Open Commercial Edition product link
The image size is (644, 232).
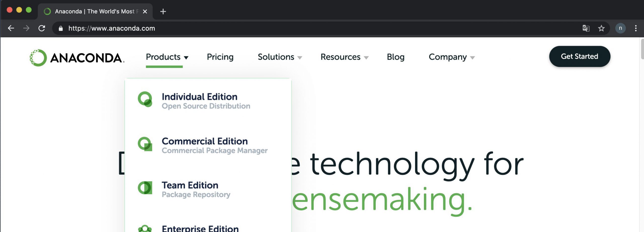[x=205, y=141]
